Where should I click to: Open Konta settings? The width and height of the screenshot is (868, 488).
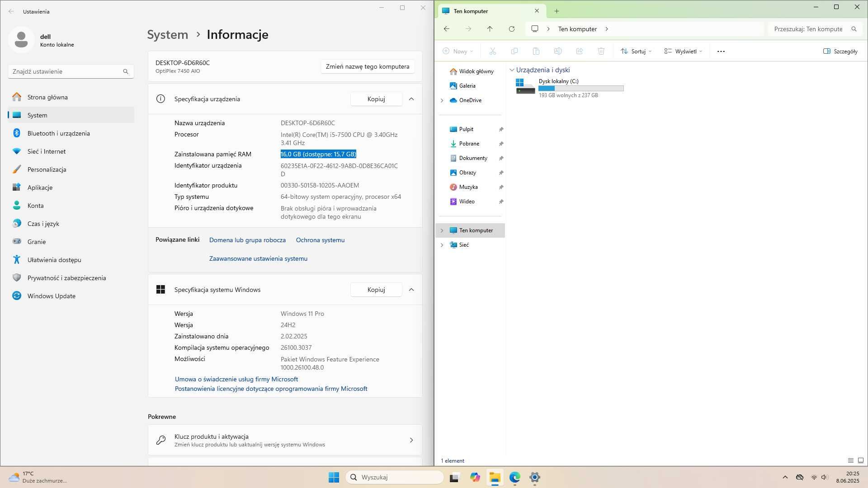[x=71, y=206]
